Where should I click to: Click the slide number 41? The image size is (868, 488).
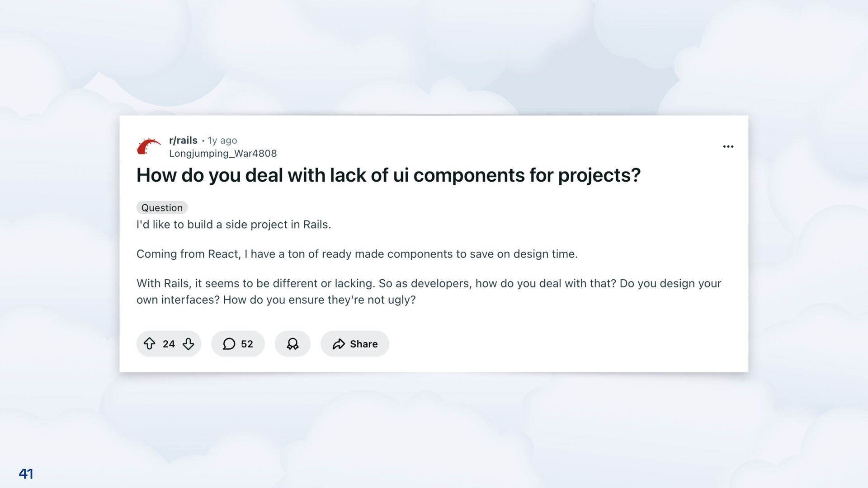tap(26, 474)
